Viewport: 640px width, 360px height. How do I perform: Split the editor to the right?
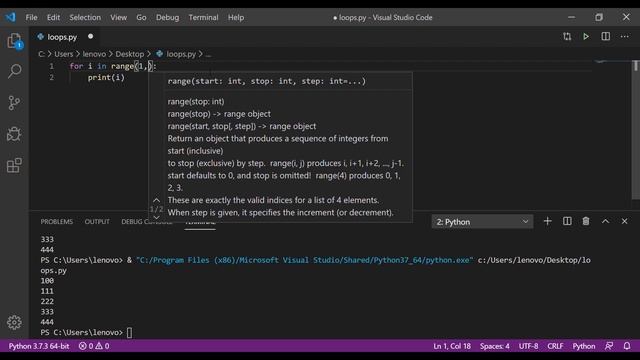[x=605, y=37]
